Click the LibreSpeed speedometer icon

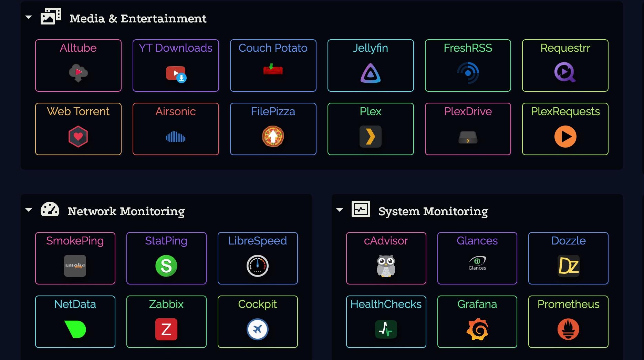tap(257, 266)
